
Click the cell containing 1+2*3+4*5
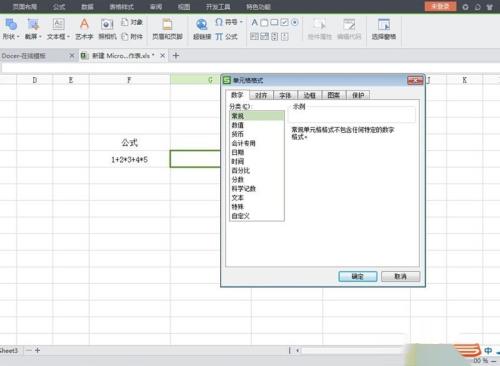130,159
